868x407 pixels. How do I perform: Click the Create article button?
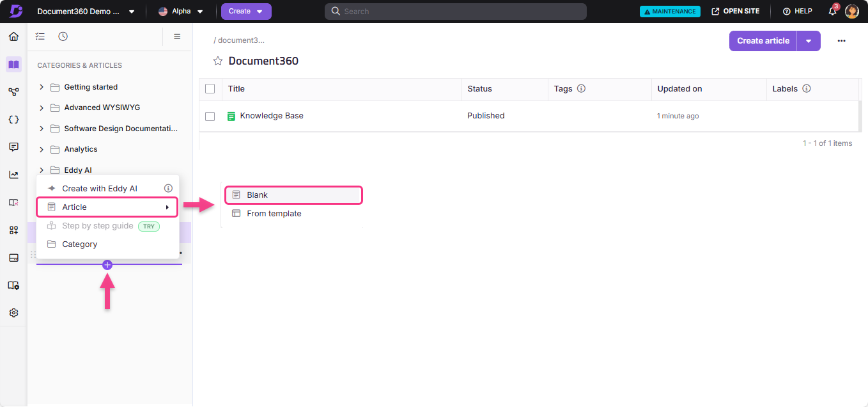763,40
